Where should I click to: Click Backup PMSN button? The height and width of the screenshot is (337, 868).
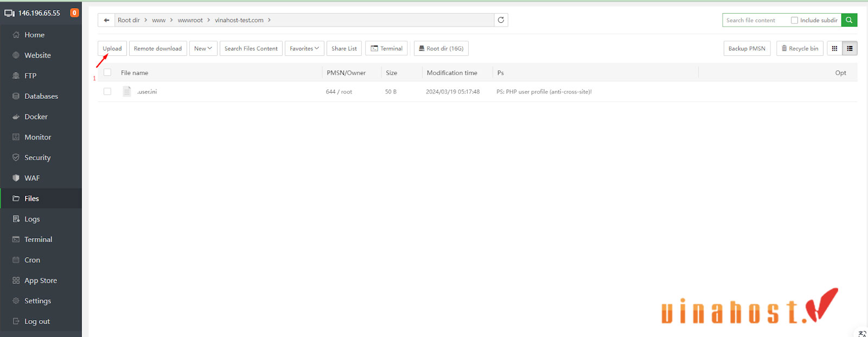coord(746,48)
